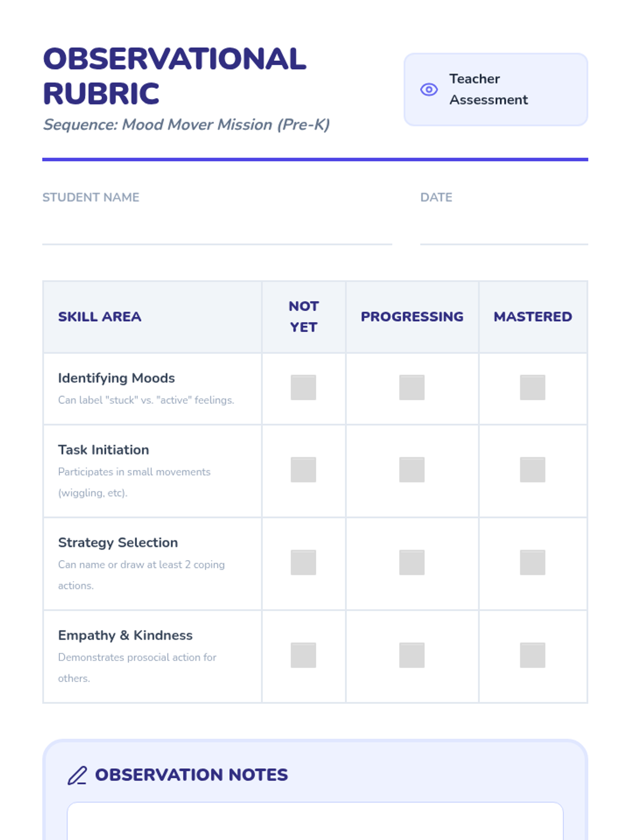Image resolution: width=630 pixels, height=840 pixels.
Task: Tick Not Yet for Strategy Selection
Action: click(x=303, y=562)
